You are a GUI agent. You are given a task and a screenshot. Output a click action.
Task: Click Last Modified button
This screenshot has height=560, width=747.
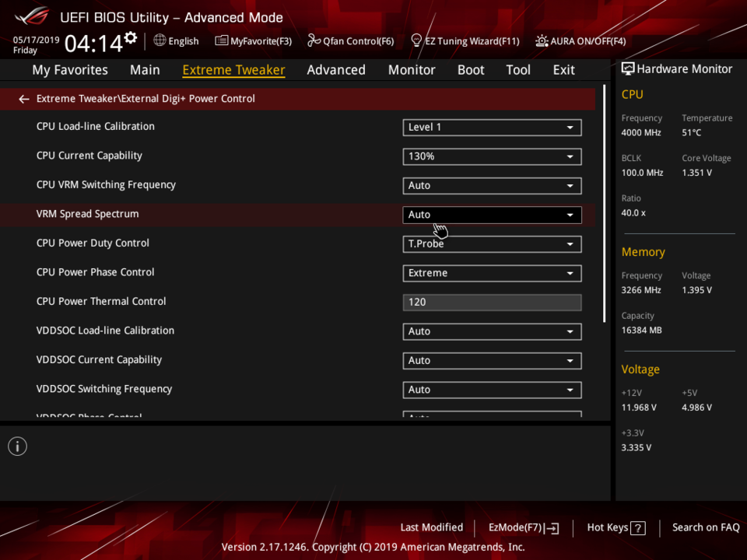tap(431, 527)
